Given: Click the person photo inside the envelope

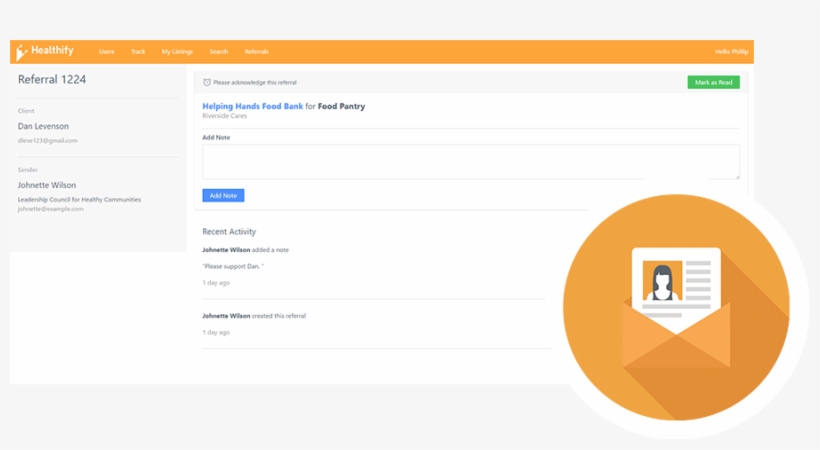Looking at the screenshot, I should tap(662, 281).
